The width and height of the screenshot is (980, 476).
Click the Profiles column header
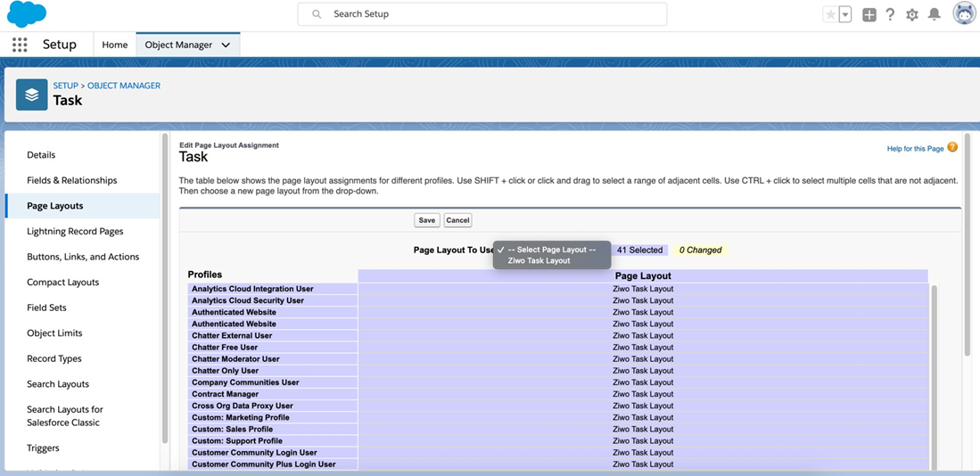[205, 275]
